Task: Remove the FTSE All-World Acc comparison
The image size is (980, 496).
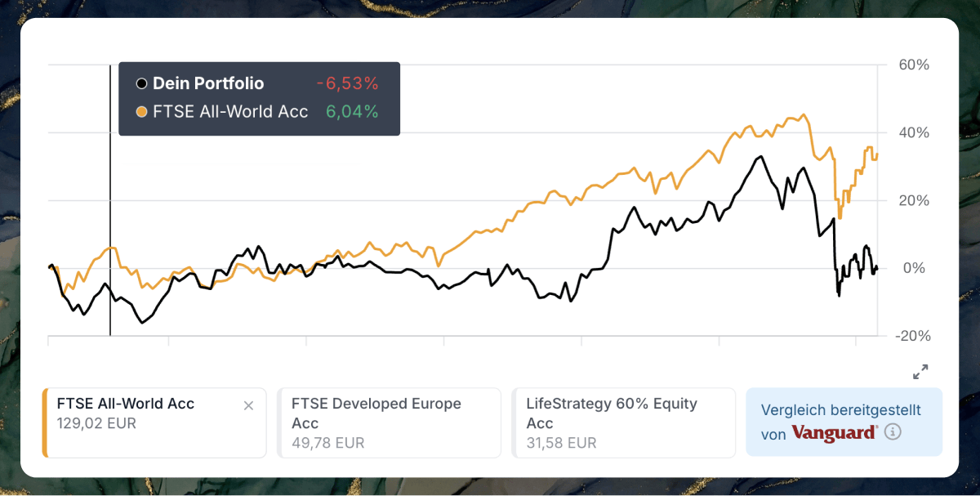Action: (249, 405)
